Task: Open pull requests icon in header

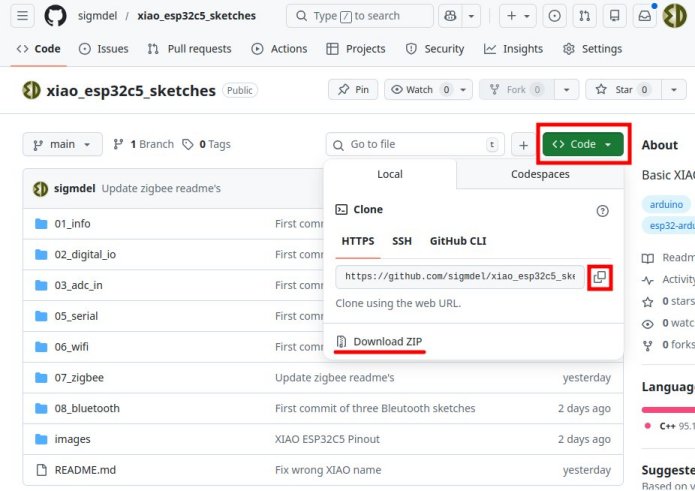Action: [584, 16]
